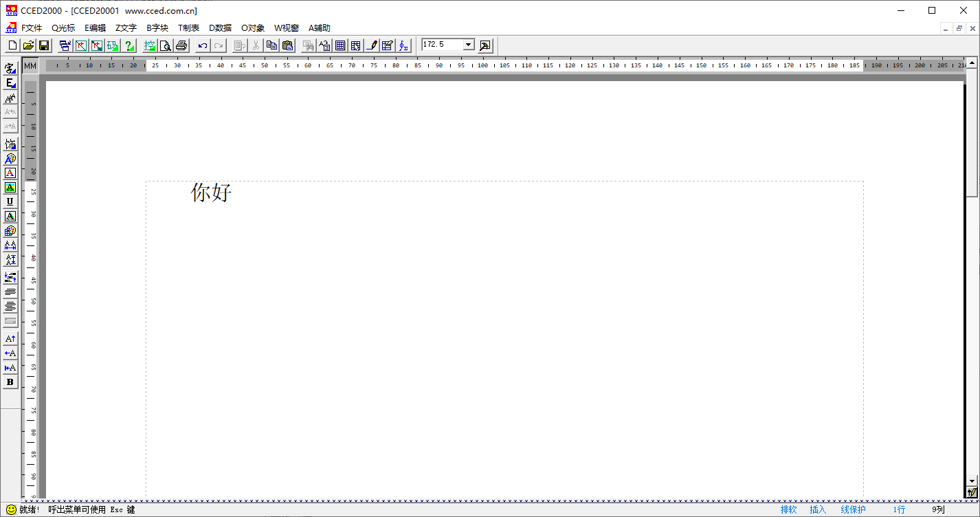Click the green question mark help icon

coord(129,45)
